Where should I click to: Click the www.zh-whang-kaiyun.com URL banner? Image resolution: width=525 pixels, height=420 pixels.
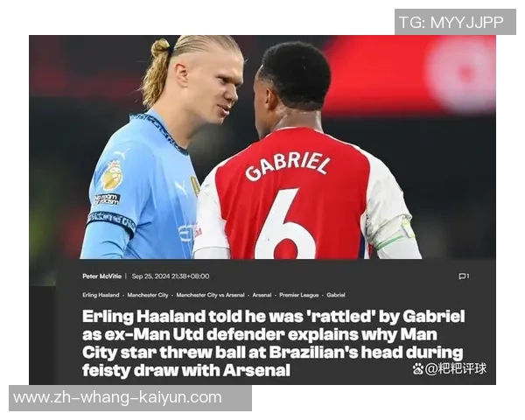point(130,398)
